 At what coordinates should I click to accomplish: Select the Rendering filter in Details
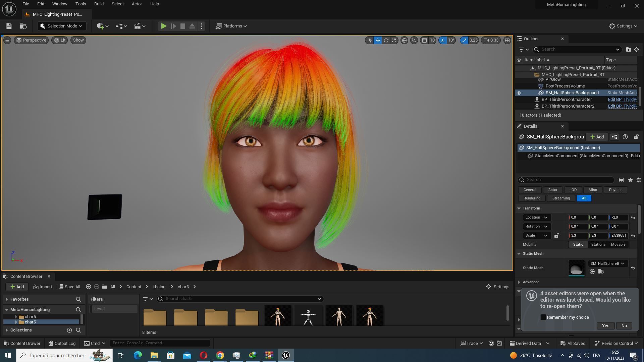[532, 198]
